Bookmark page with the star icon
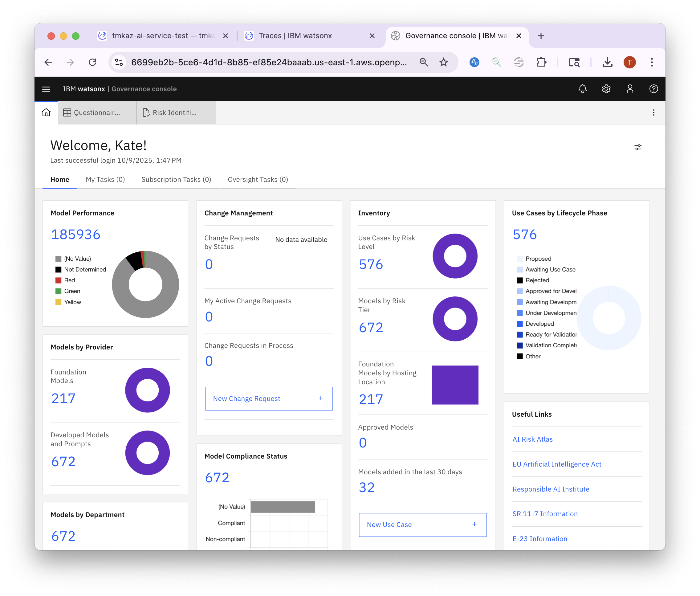700x596 pixels. (443, 62)
